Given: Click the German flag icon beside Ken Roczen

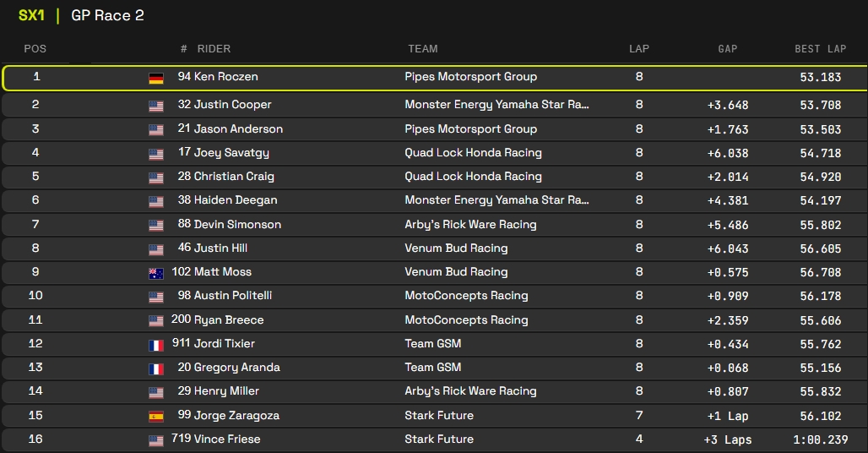Looking at the screenshot, I should (x=156, y=78).
